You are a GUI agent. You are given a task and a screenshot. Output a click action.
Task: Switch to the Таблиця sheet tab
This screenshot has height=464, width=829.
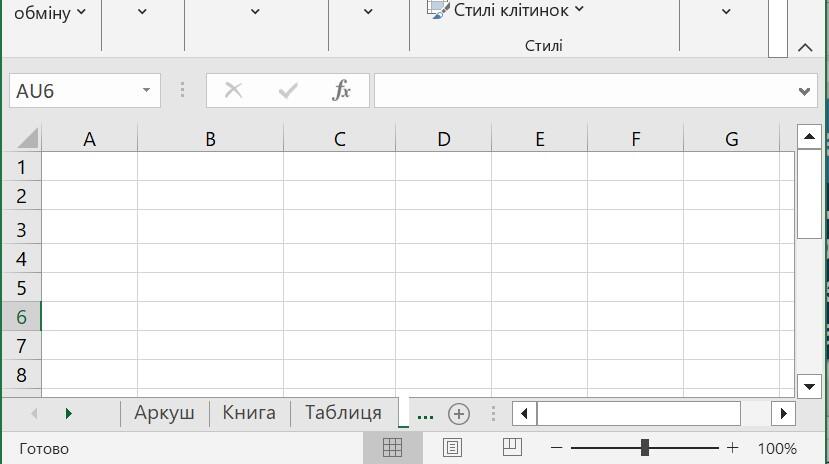344,413
